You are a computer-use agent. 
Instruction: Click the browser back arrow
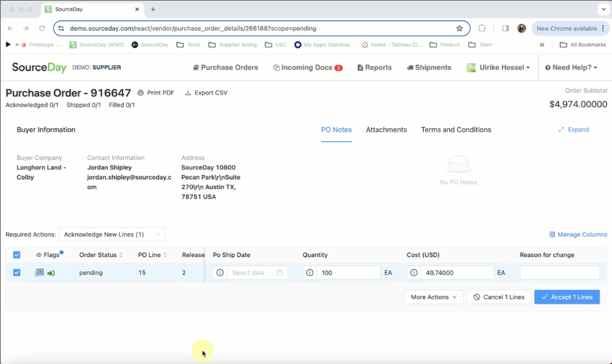coord(10,28)
